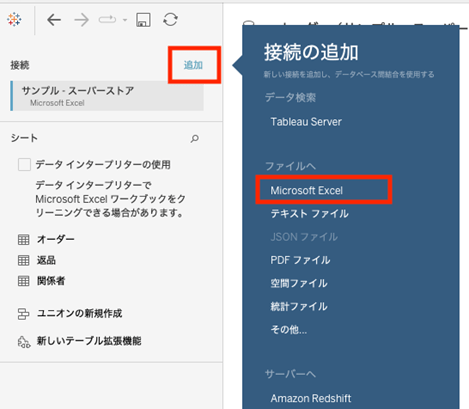Screen dimensions: 469x409
Task: Choose 空間ファイル connector
Action: pyautogui.click(x=299, y=283)
